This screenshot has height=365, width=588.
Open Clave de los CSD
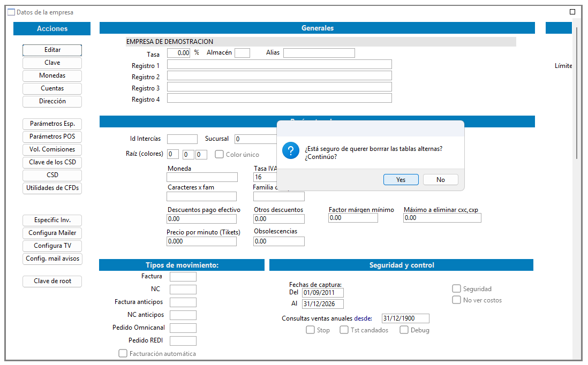(x=52, y=162)
